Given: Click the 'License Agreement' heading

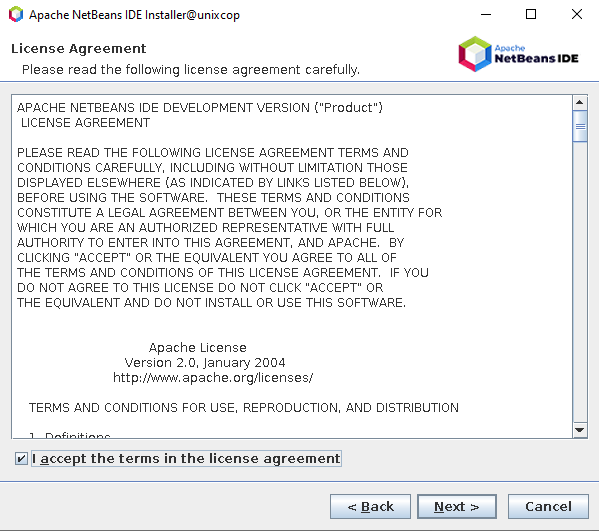Looking at the screenshot, I should pyautogui.click(x=78, y=49).
